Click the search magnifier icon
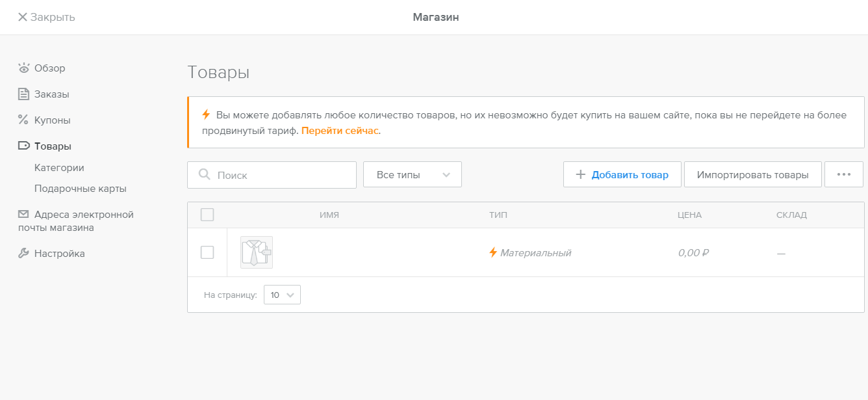The image size is (868, 400). tap(204, 174)
